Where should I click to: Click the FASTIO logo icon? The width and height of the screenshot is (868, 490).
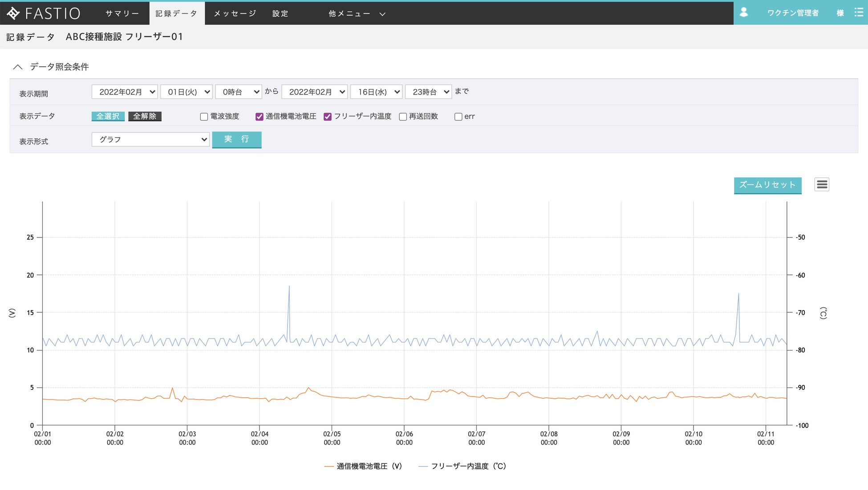[13, 13]
